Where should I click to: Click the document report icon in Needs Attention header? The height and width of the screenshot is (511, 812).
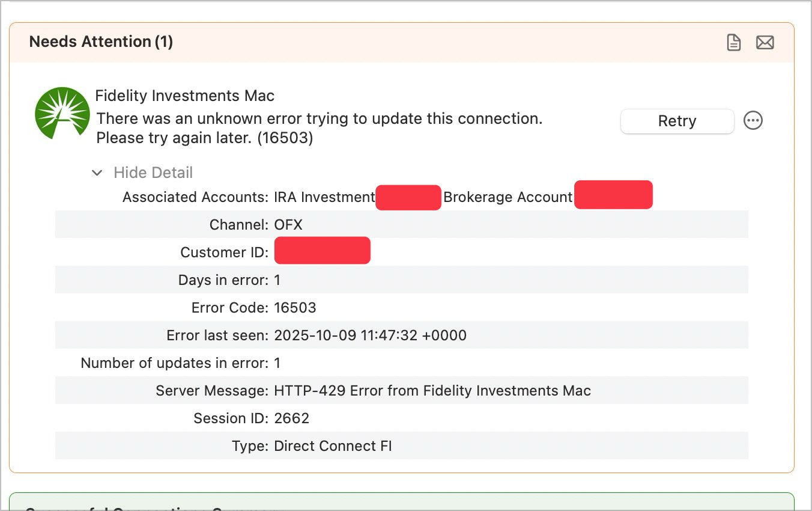[733, 42]
